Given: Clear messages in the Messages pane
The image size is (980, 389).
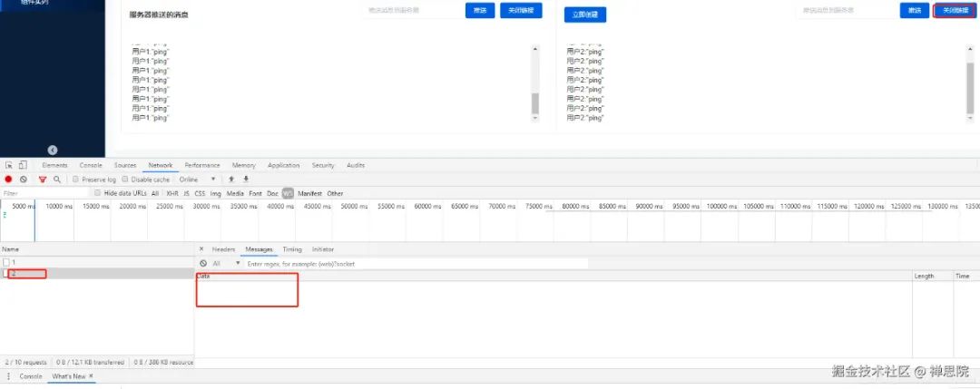Looking at the screenshot, I should click(203, 264).
